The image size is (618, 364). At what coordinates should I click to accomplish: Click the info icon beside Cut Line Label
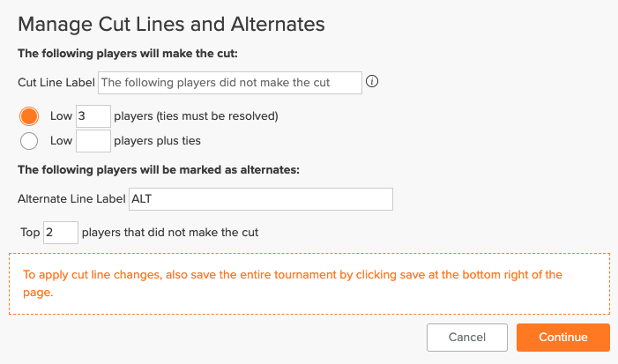click(x=372, y=82)
